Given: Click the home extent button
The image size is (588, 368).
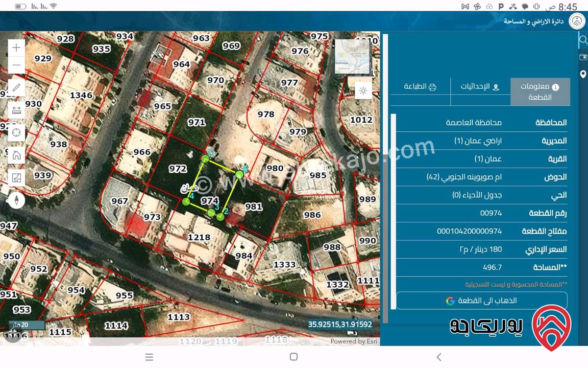Looking at the screenshot, I should [x=16, y=155].
